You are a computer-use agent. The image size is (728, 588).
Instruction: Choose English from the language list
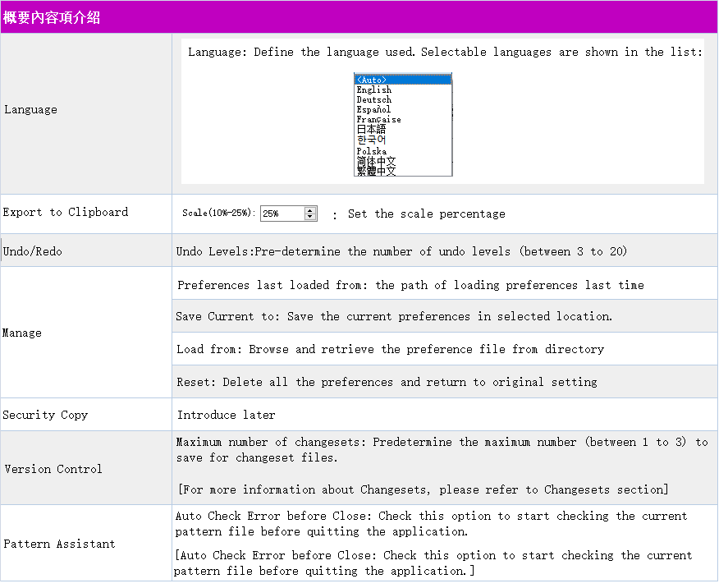click(x=373, y=90)
